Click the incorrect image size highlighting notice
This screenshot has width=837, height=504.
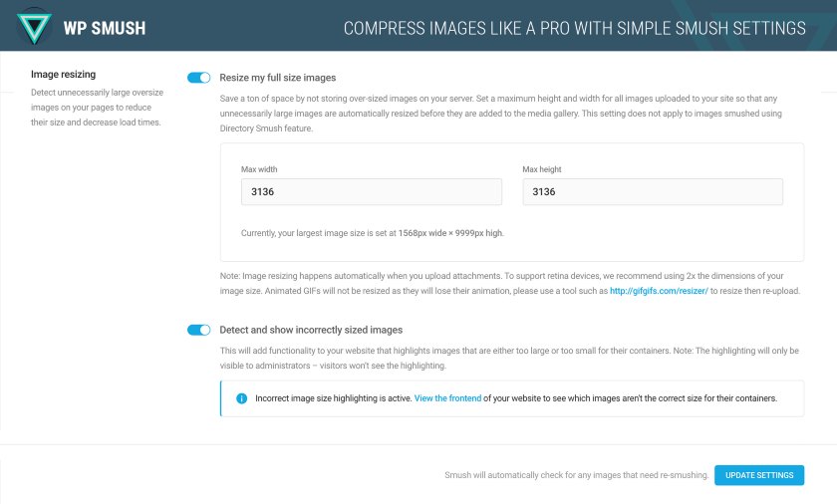click(x=512, y=398)
